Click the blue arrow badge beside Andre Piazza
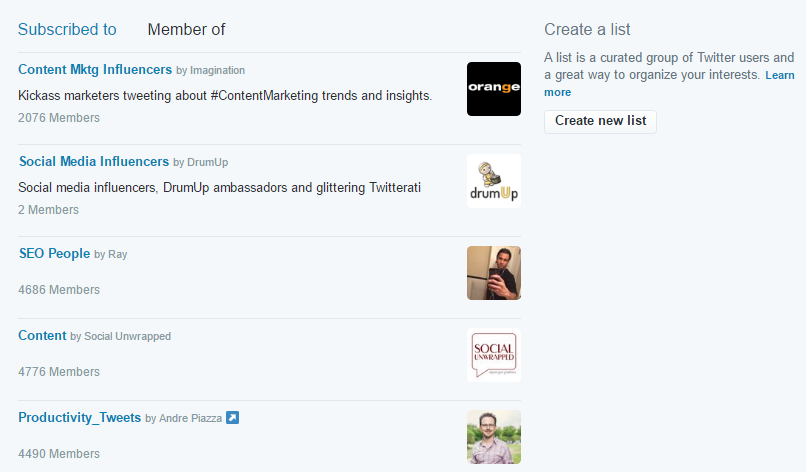This screenshot has width=806, height=472. 232,417
